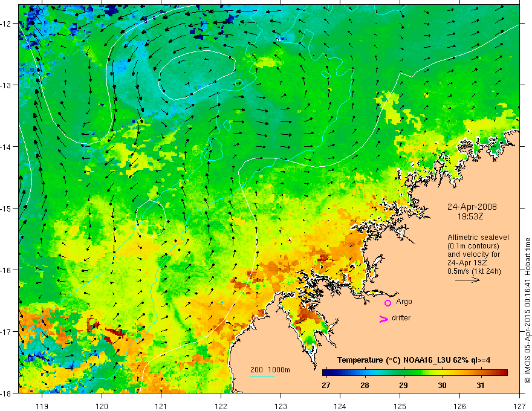This screenshot has height=411, width=532.
Task: Click the latitude axis label -13
Action: tap(6, 85)
